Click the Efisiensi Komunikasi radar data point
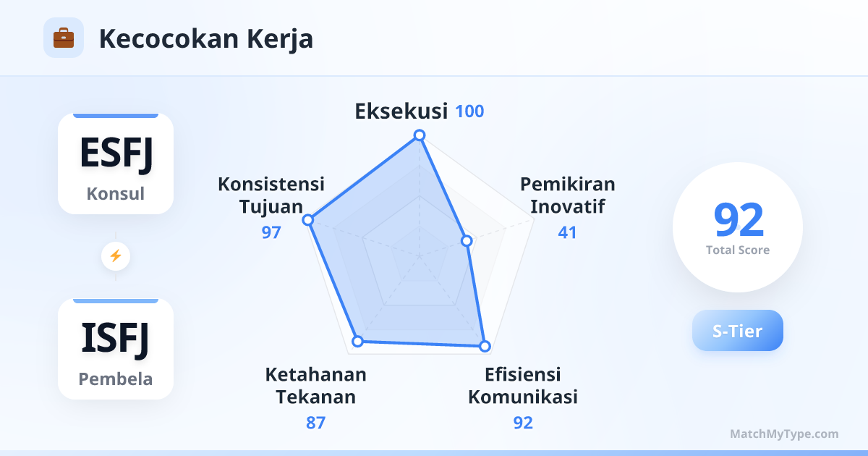The width and height of the screenshot is (868, 456). click(485, 347)
